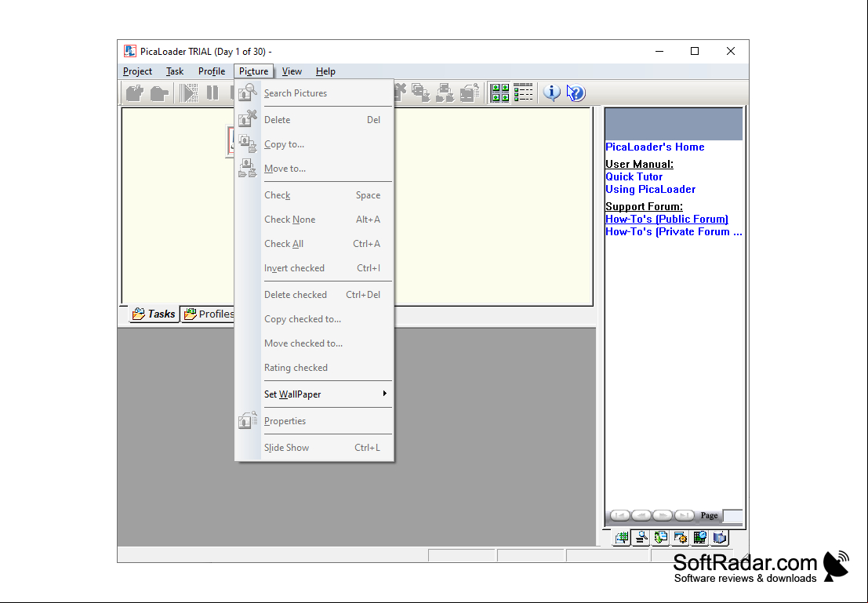Click the icon beside Move to...

pyautogui.click(x=248, y=169)
